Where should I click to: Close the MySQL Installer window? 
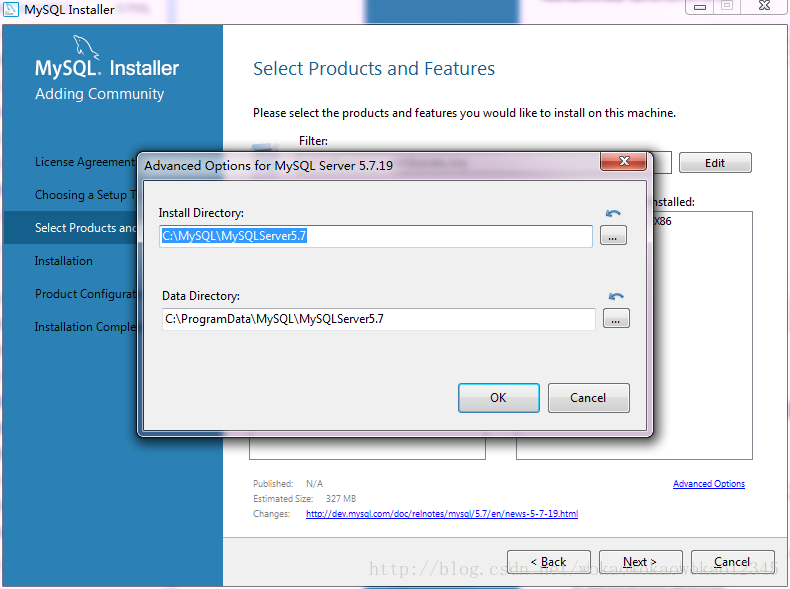tap(764, 6)
